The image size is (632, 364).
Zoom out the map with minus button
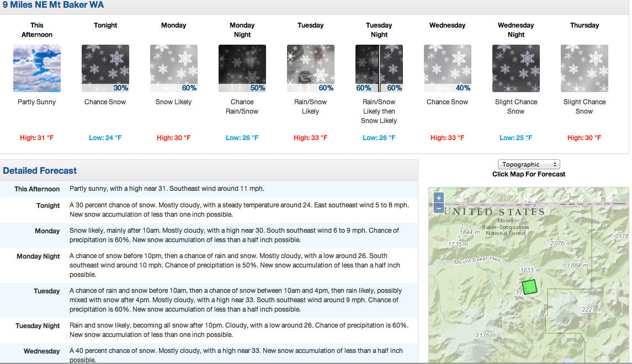point(438,208)
